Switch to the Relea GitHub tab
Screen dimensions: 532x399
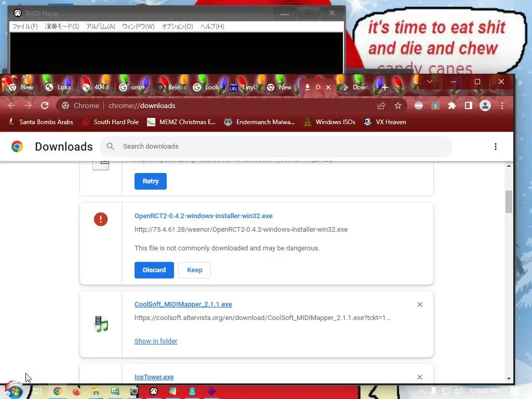171,87
